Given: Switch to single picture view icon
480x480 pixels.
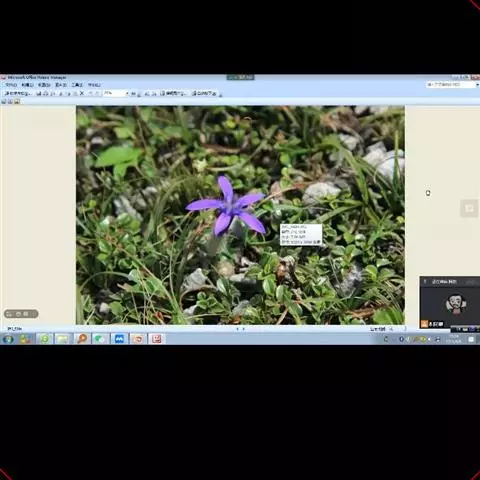Looking at the screenshot, I should [17, 101].
